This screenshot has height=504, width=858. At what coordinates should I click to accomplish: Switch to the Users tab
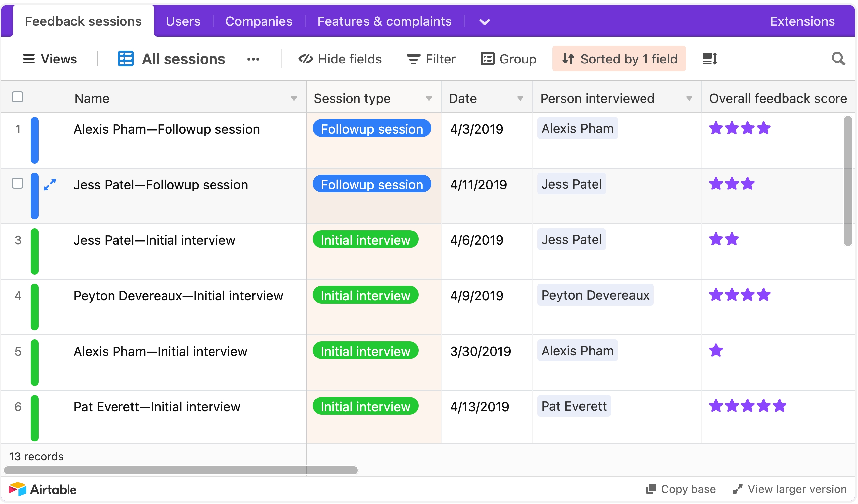click(183, 21)
